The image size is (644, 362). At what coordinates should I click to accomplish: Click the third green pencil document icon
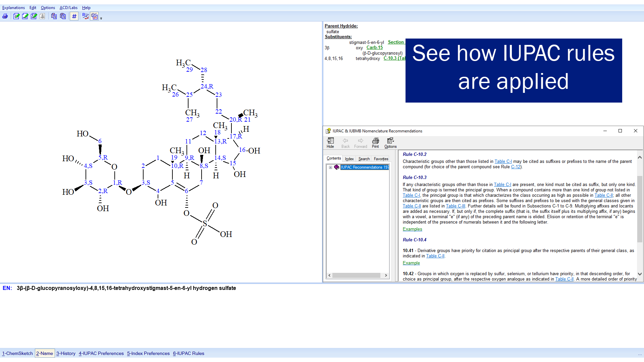click(34, 16)
